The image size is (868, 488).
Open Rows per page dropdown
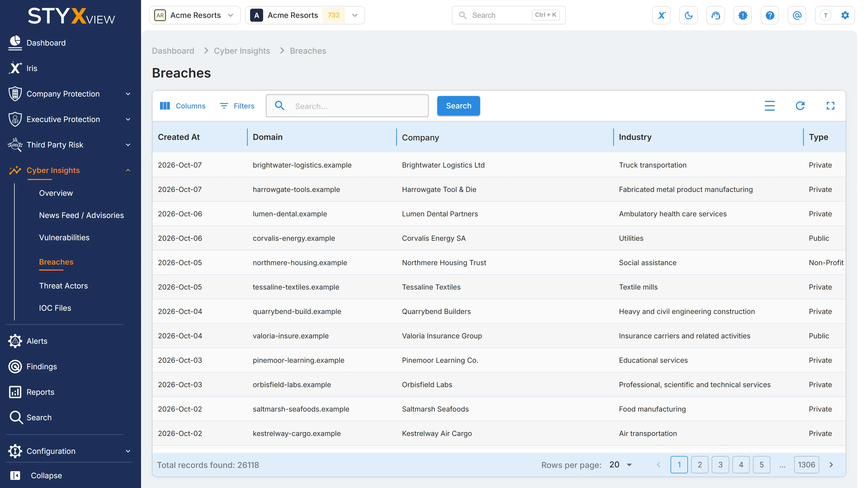(620, 465)
